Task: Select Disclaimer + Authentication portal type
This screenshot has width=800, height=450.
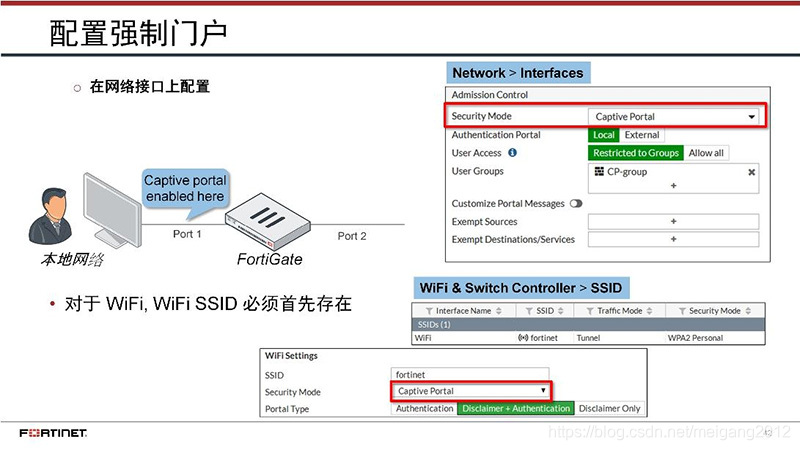Action: [x=516, y=408]
